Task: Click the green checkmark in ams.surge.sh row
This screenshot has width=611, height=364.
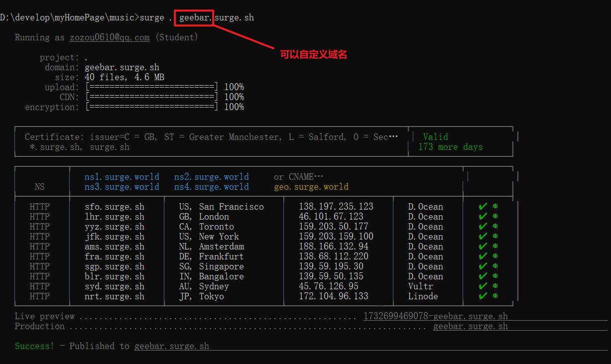Action: click(x=483, y=246)
